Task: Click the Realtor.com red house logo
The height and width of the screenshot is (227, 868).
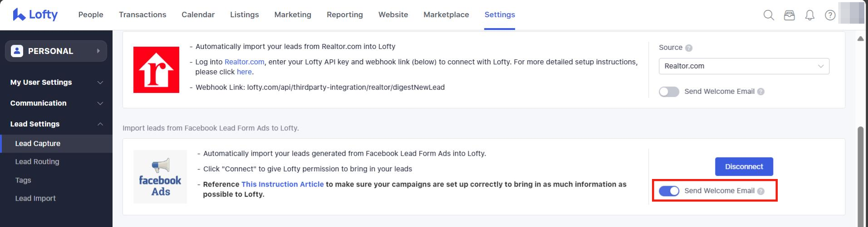Action: click(156, 70)
